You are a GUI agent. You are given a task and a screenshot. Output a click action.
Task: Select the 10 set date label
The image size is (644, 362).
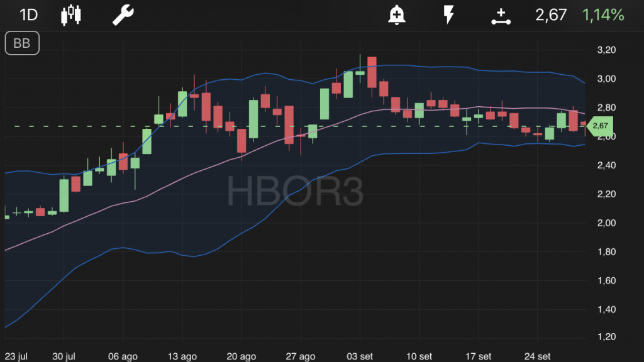(419, 356)
